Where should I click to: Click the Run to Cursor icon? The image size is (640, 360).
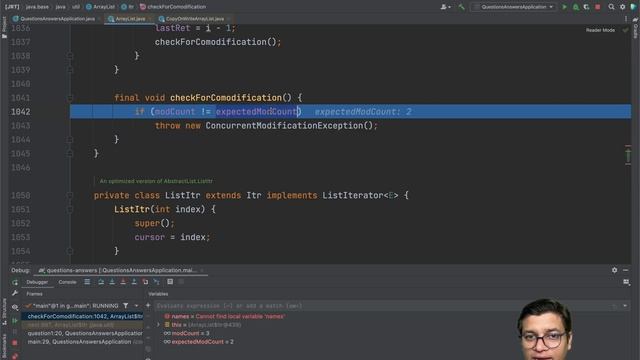point(156,282)
